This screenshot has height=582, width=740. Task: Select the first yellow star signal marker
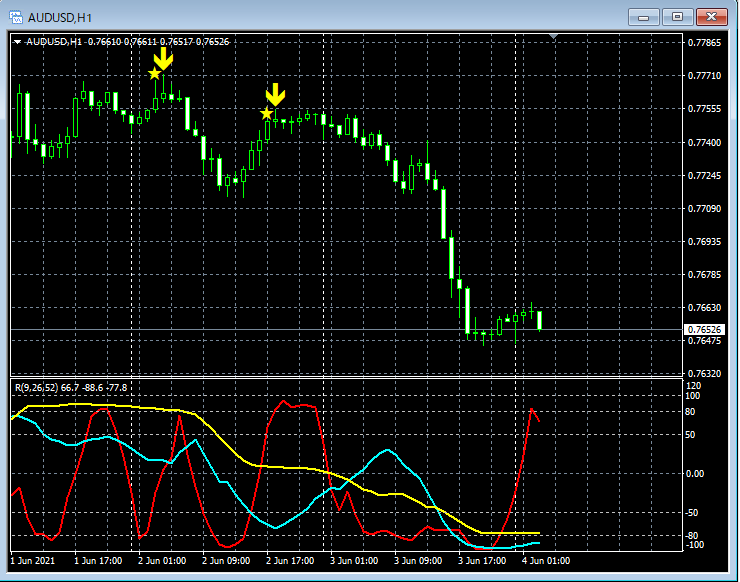(154, 74)
